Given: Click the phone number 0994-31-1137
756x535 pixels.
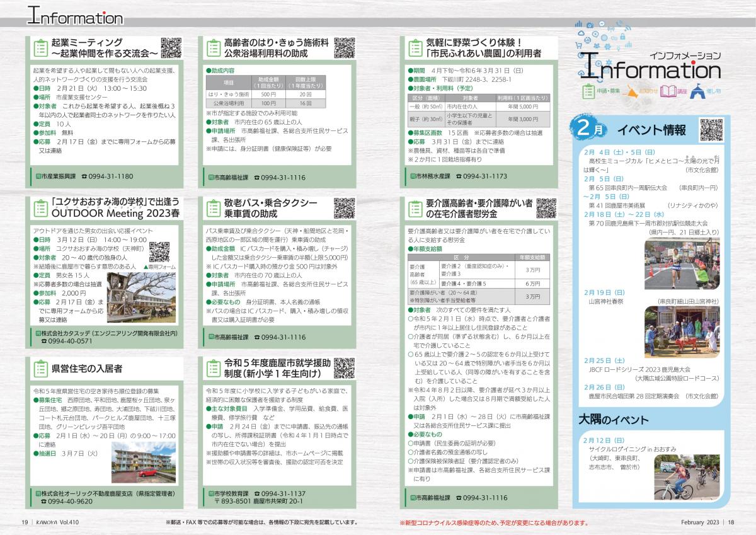Looking at the screenshot, I should (283, 492).
